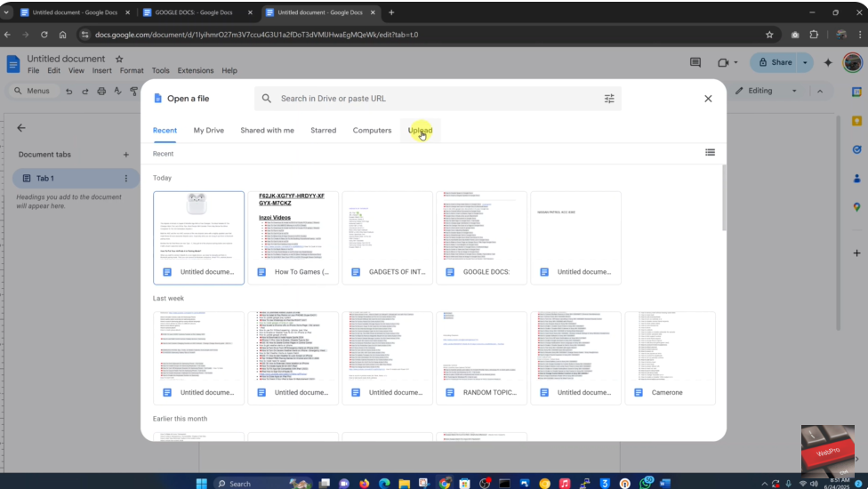Open Tab 1 more options menu

tap(125, 178)
